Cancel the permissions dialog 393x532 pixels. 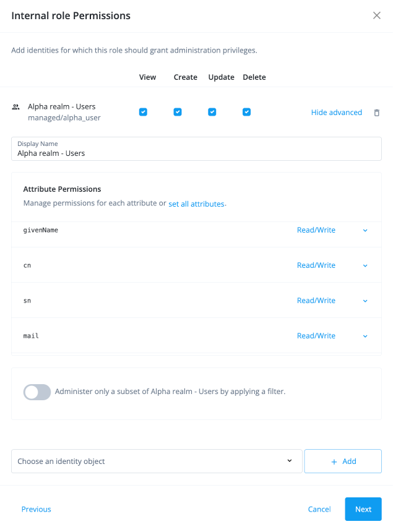point(319,509)
